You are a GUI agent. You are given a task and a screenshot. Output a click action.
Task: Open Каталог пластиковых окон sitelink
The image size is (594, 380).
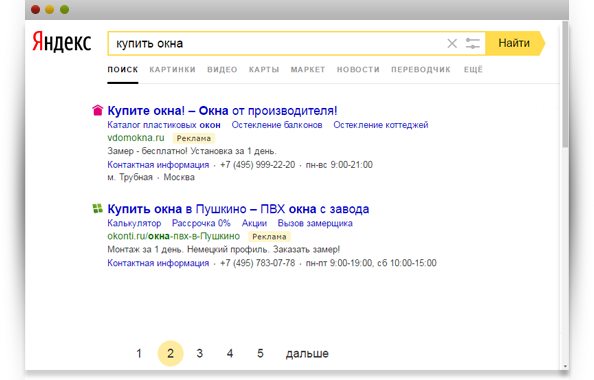tap(164, 125)
